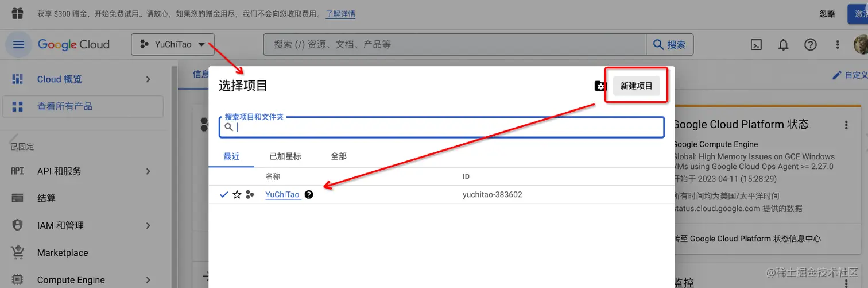Open IAM 和管理 in sidebar

click(61, 225)
